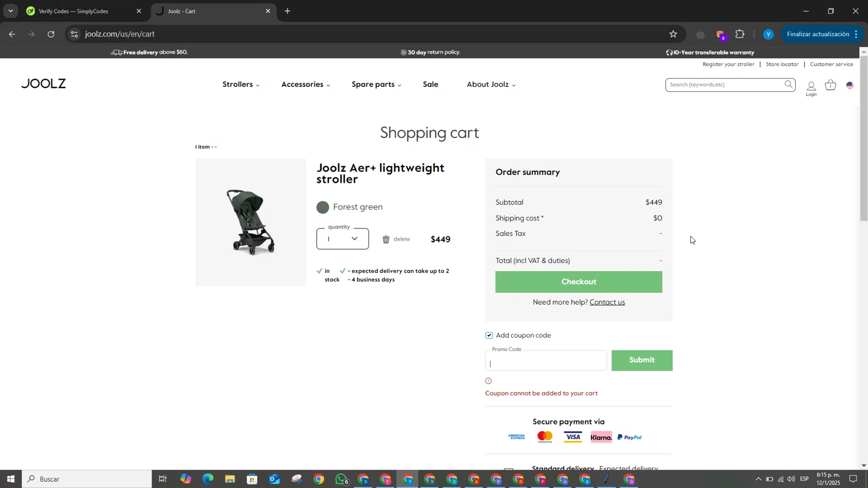Screen dimensions: 868x488
Task: Open the Chrome extensions puzzle icon
Action: (x=740, y=34)
